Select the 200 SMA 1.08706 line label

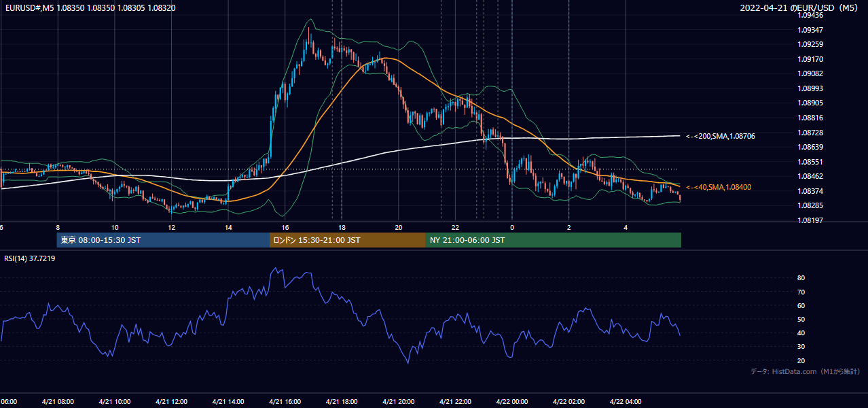point(721,136)
